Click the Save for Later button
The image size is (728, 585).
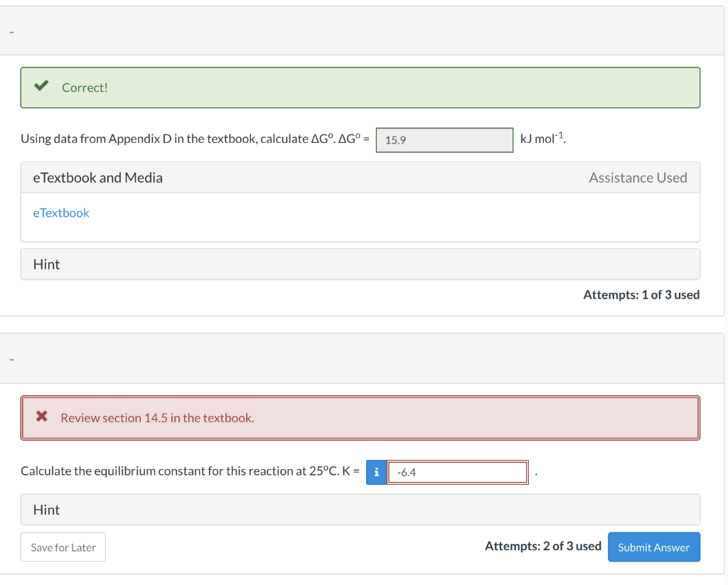click(63, 547)
